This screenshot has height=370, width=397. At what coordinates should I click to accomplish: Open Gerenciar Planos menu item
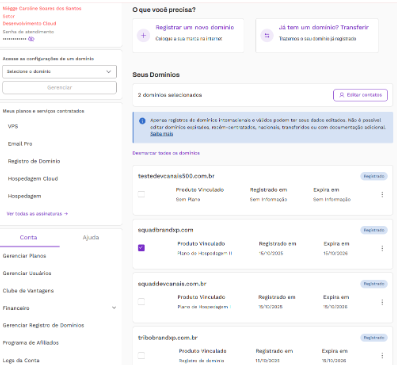pos(24,256)
